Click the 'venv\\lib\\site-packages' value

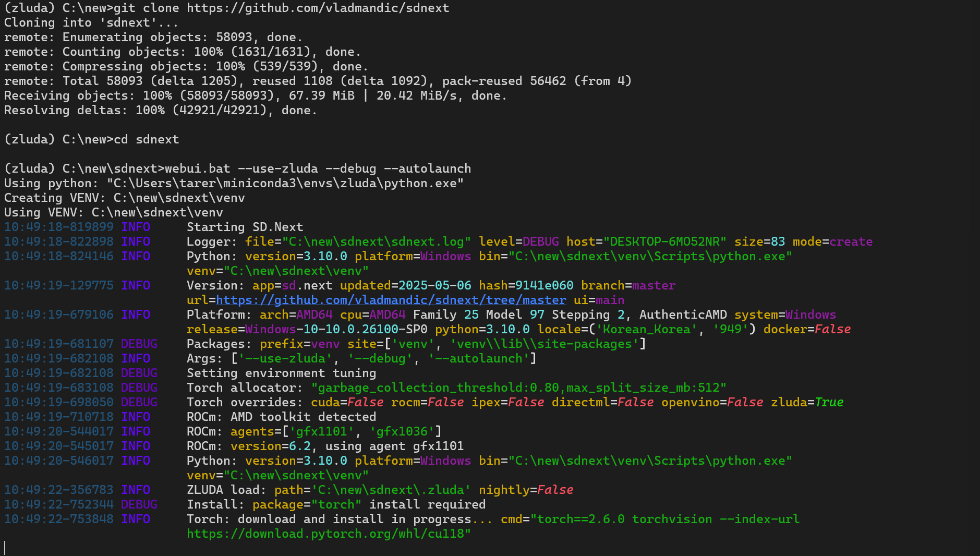(x=545, y=344)
